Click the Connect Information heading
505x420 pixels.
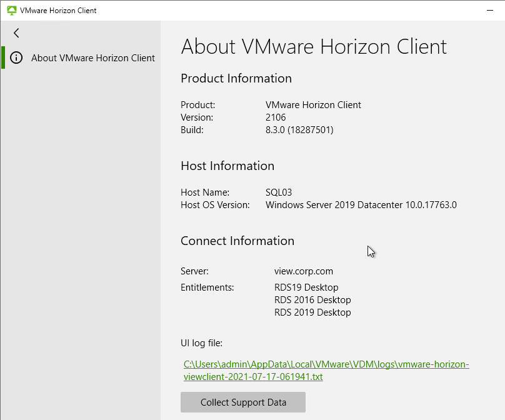pyautogui.click(x=237, y=241)
